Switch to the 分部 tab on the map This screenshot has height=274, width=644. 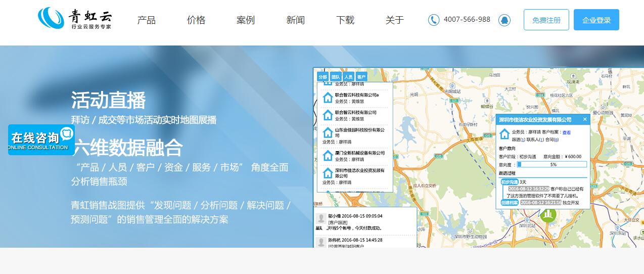pos(322,77)
